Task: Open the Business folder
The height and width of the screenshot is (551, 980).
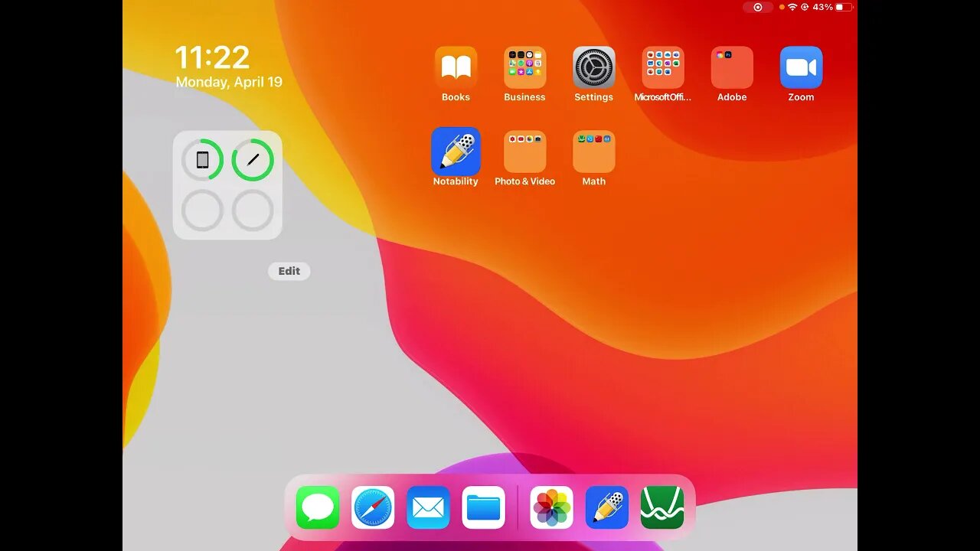Action: point(524,67)
